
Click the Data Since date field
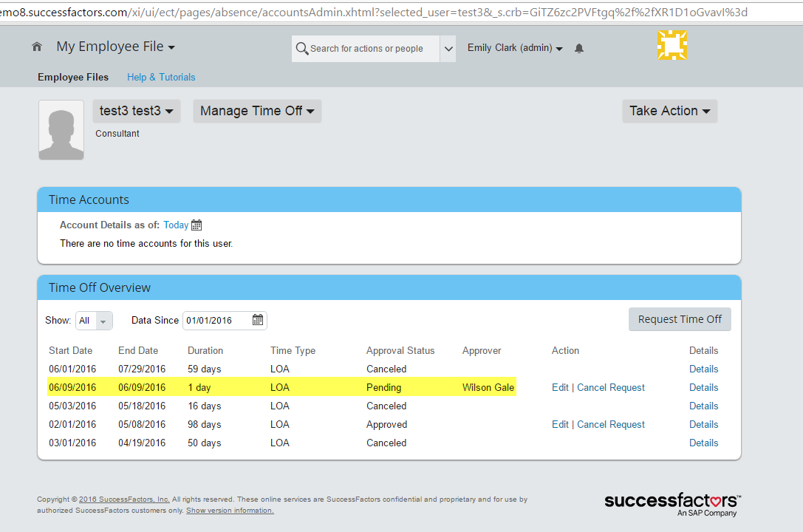(x=225, y=321)
